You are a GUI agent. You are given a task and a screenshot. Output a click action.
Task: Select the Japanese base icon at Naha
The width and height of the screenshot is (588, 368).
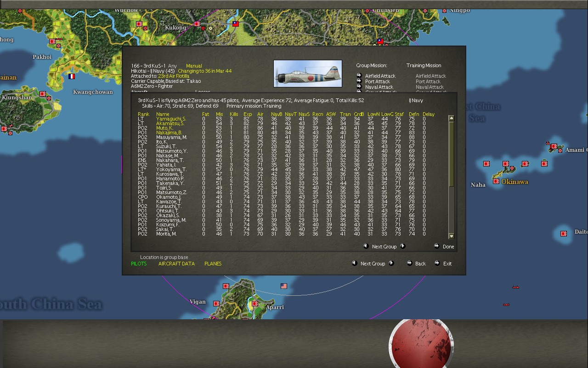click(496, 181)
